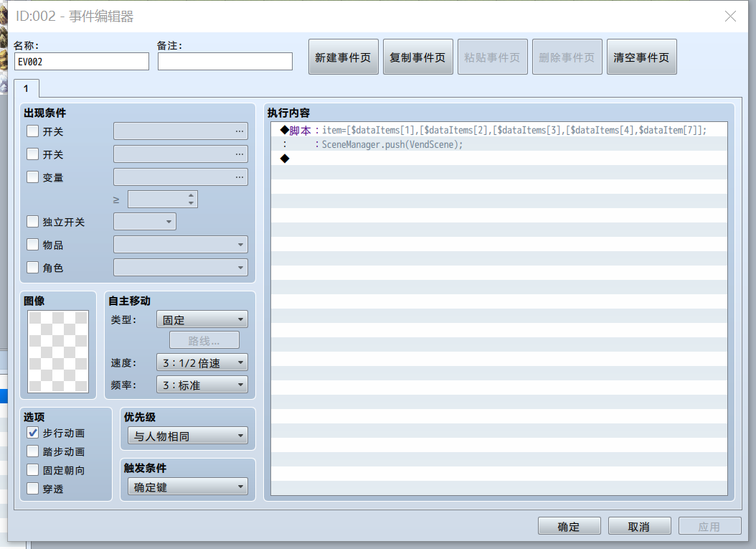This screenshot has width=756, height=549.
Task: Open the 类型 dropdown showing 固定
Action: (202, 319)
